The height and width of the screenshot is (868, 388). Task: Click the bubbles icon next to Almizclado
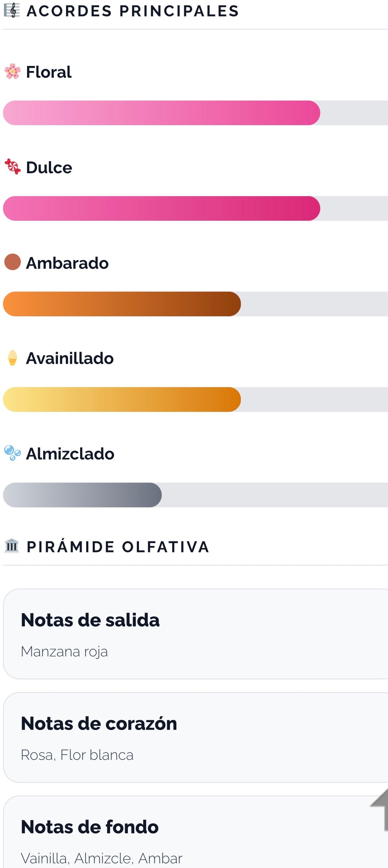pyautogui.click(x=12, y=453)
